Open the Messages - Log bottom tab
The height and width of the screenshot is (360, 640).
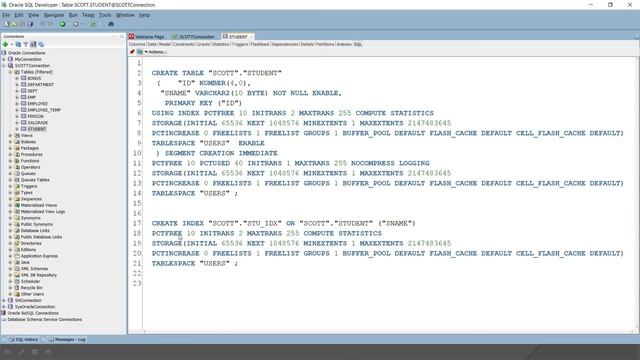67,340
